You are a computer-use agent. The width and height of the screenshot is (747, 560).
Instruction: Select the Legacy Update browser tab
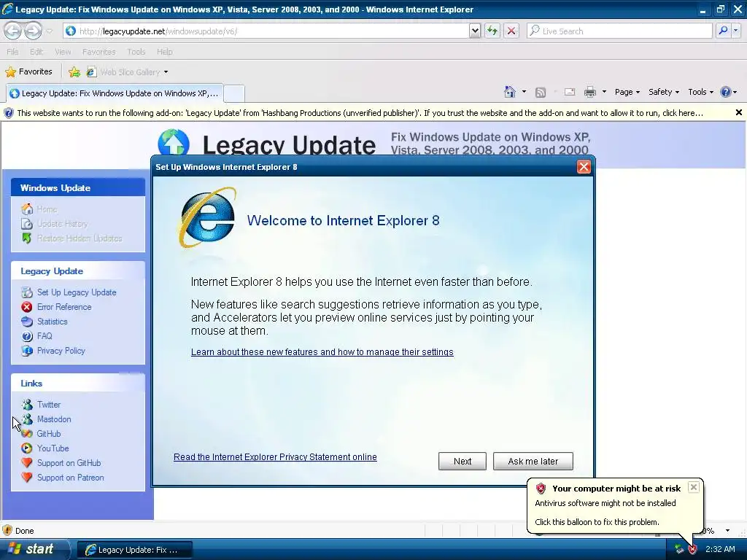tap(115, 93)
